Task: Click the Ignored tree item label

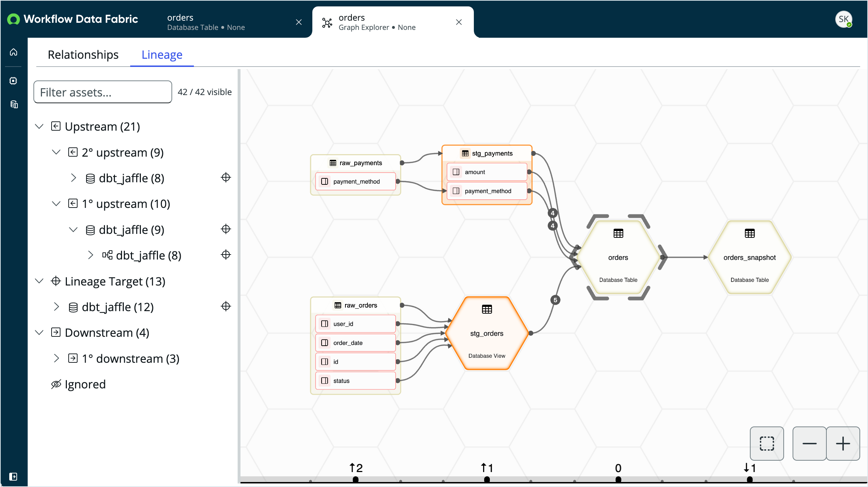Action: coord(85,384)
